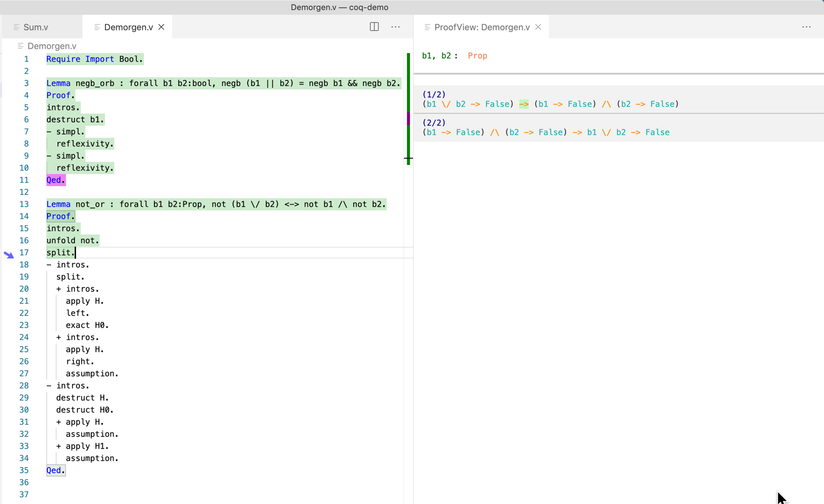This screenshot has height=504, width=824.
Task: Click line number 13 in gutter
Action: click(24, 204)
